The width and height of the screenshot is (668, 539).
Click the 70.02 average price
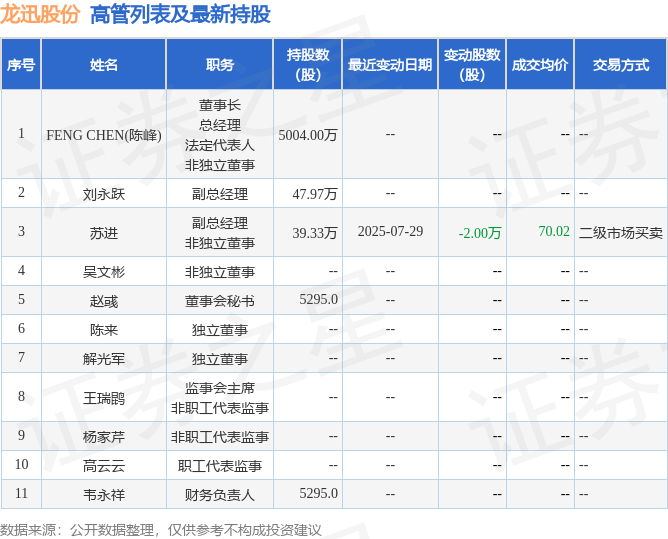554,231
